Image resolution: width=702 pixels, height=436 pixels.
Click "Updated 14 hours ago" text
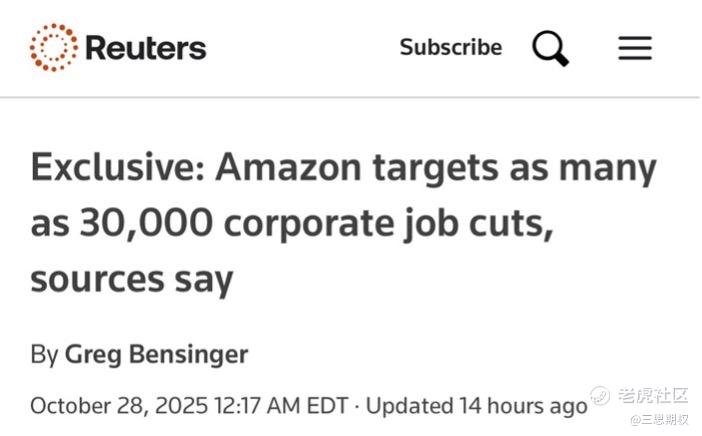476,406
